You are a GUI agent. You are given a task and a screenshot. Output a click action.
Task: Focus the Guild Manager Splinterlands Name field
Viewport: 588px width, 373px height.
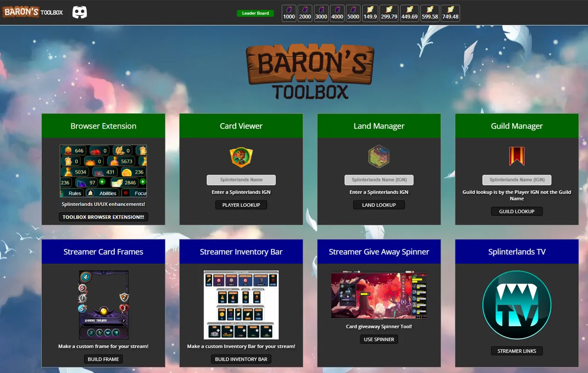(x=517, y=180)
